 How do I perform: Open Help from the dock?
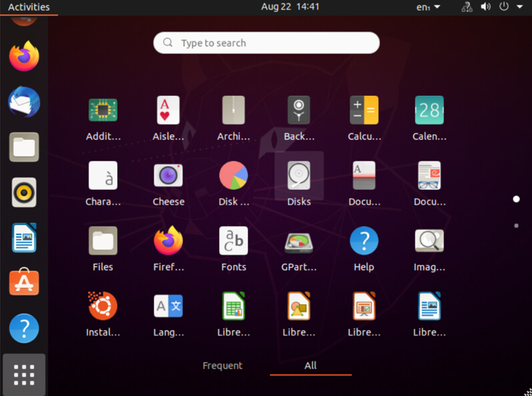click(x=24, y=328)
